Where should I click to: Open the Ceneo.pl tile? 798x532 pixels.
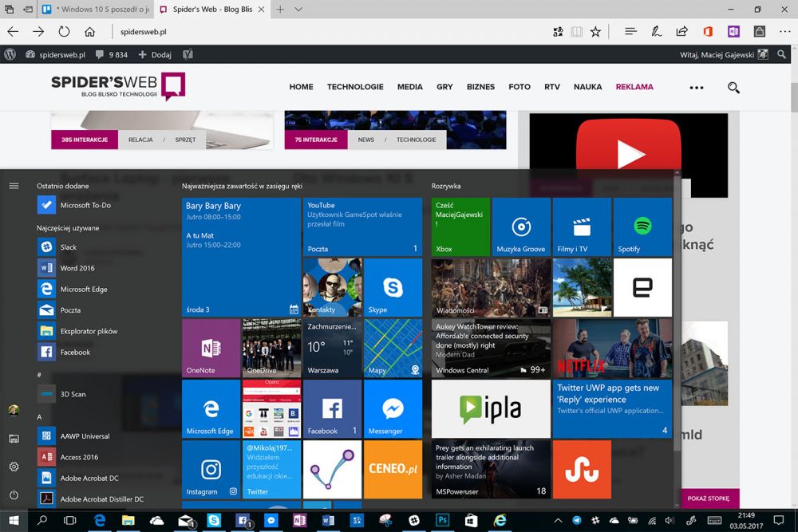pos(393,470)
